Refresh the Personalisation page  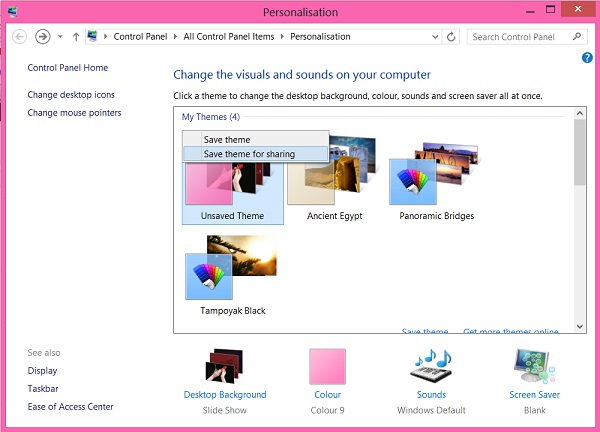click(451, 37)
